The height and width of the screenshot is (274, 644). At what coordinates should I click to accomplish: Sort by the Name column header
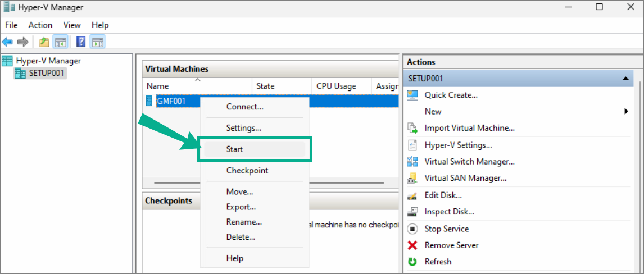pos(197,86)
